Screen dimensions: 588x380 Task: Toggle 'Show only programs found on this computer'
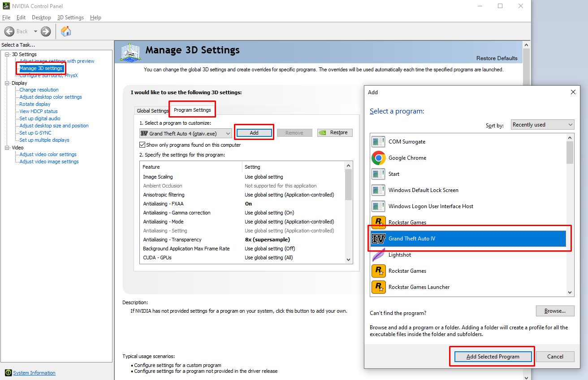(x=142, y=145)
